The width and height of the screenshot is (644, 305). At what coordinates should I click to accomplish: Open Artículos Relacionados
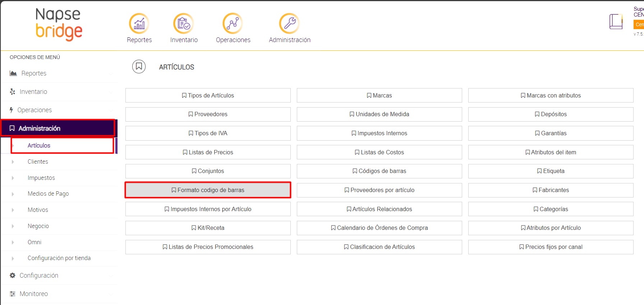[379, 209]
